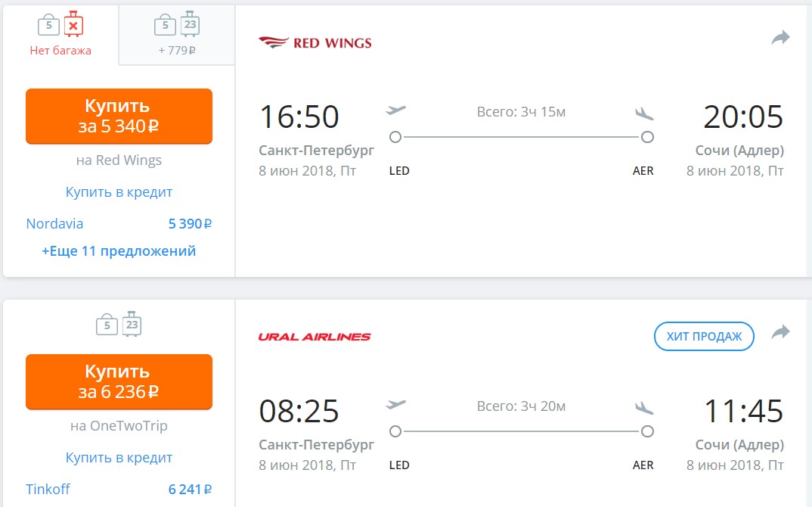The width and height of the screenshot is (812, 507).
Task: Expand '+Еще 11 предложений' offers list
Action: (x=119, y=251)
